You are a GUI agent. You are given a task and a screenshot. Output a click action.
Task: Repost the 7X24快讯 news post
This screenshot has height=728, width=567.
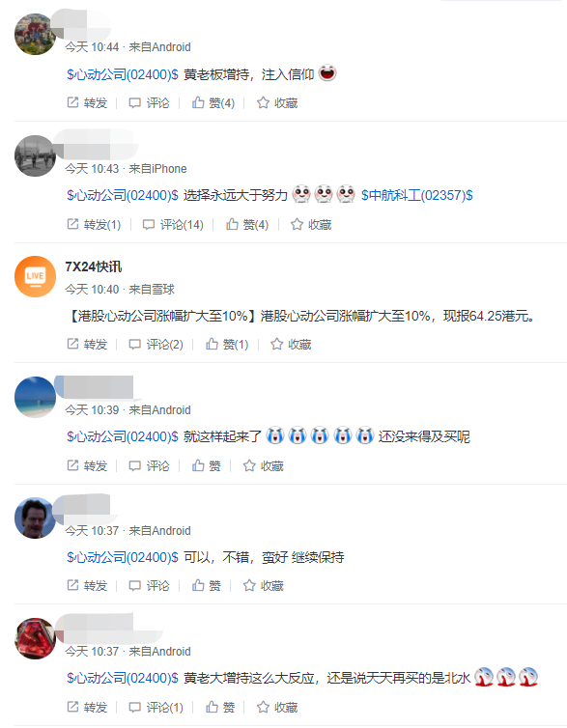87,344
